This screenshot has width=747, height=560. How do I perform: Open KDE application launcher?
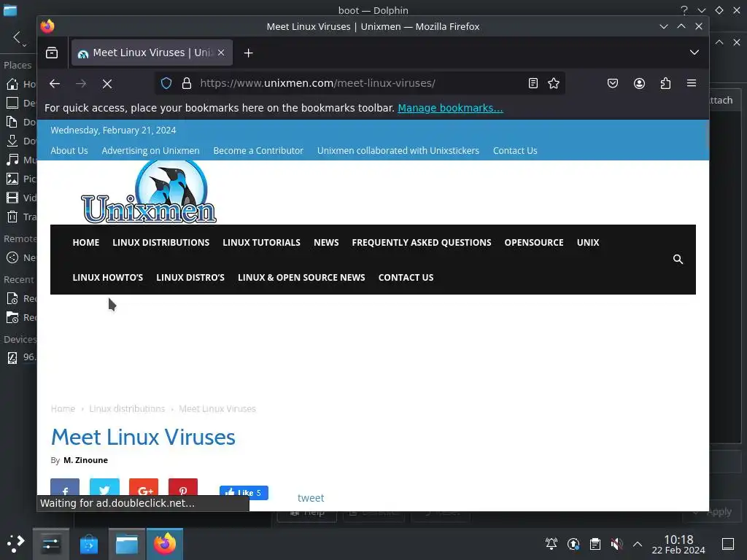point(15,544)
